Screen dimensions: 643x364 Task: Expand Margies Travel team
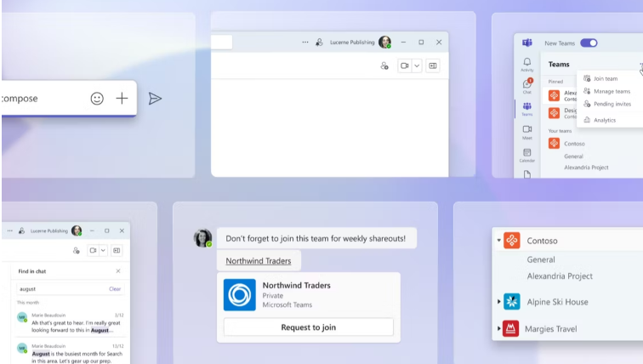pos(499,329)
